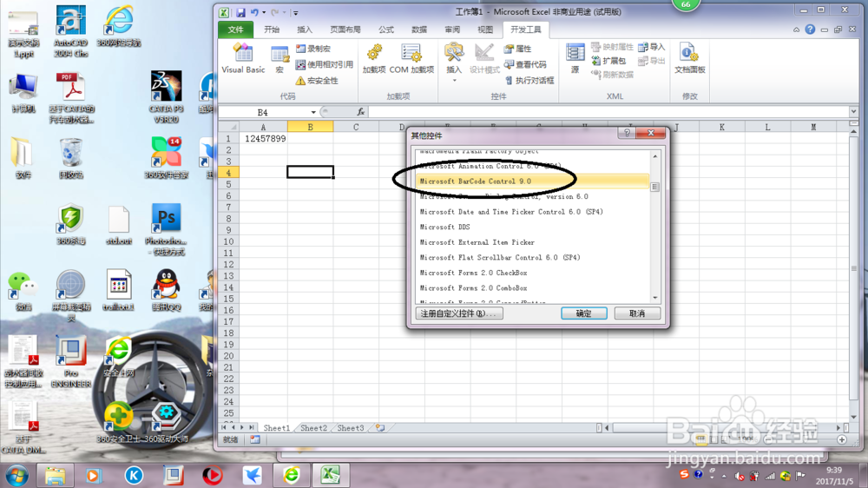Screen dimensions: 868x488
Task: Click Register Custom Control button
Action: [x=459, y=313]
